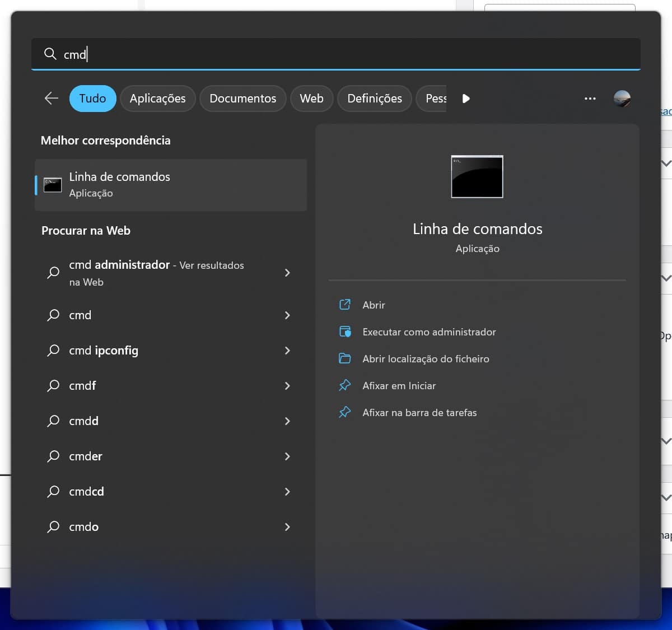Click inside the search box with cmd
This screenshot has height=630, width=672.
336,54
